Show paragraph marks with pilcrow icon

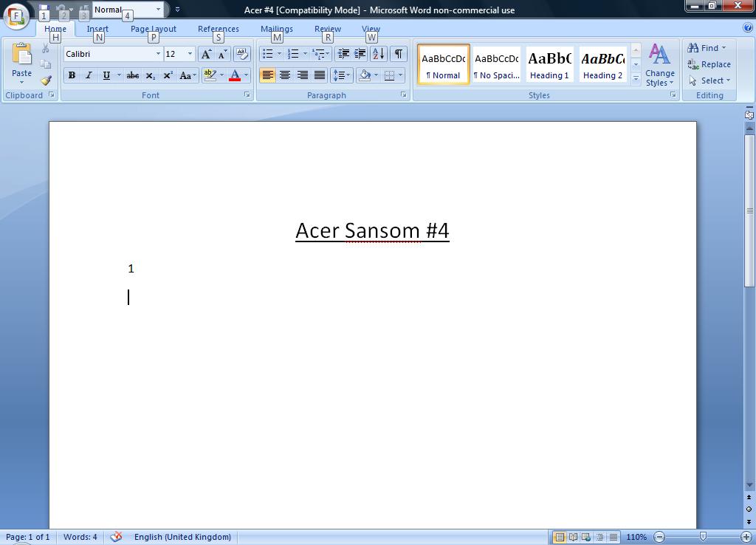398,54
